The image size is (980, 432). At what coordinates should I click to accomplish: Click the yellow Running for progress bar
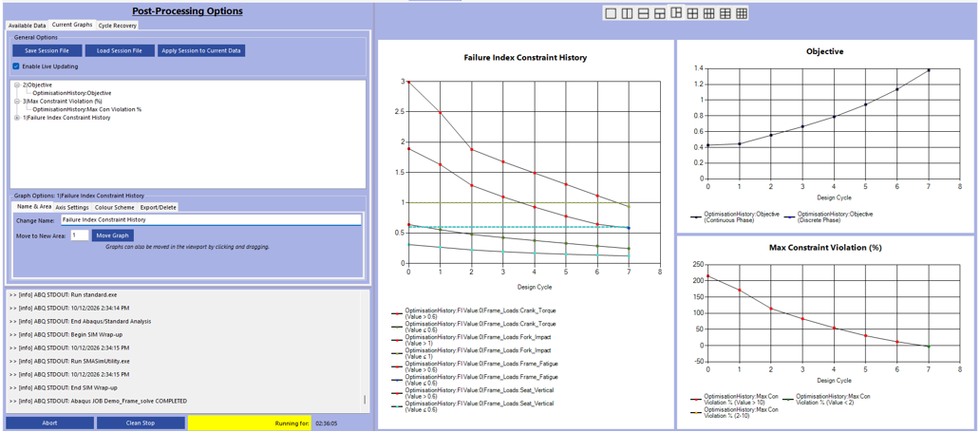pyautogui.click(x=250, y=423)
